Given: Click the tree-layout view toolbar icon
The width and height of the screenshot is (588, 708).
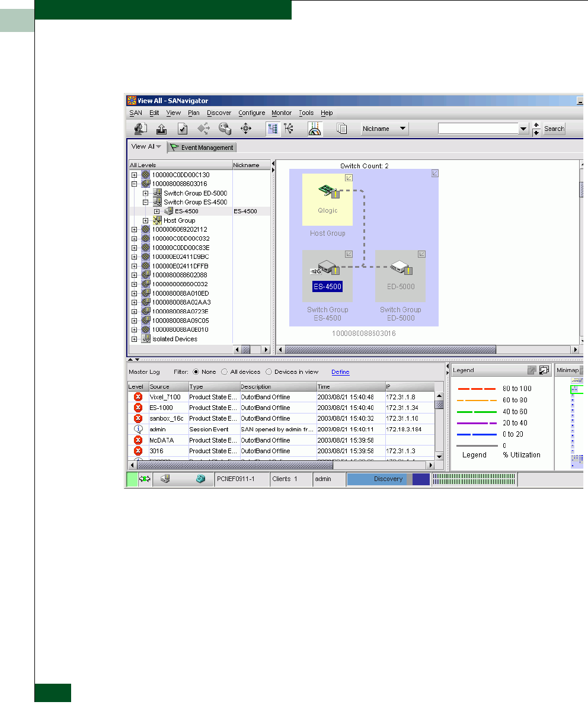Looking at the screenshot, I should pyautogui.click(x=289, y=129).
